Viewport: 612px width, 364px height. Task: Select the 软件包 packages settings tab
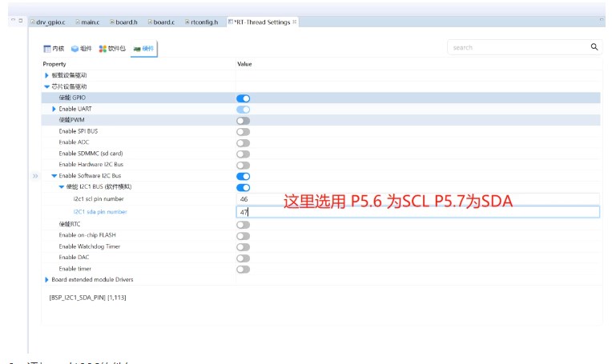(112, 48)
